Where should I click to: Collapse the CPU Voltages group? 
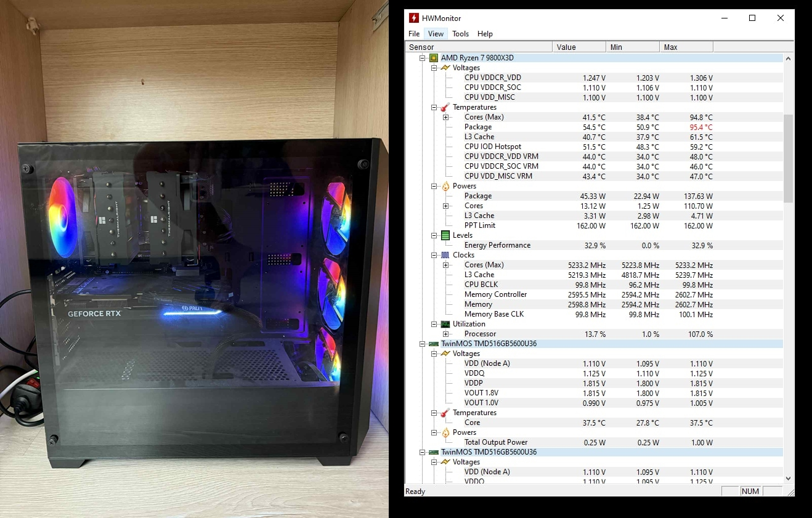(434, 68)
